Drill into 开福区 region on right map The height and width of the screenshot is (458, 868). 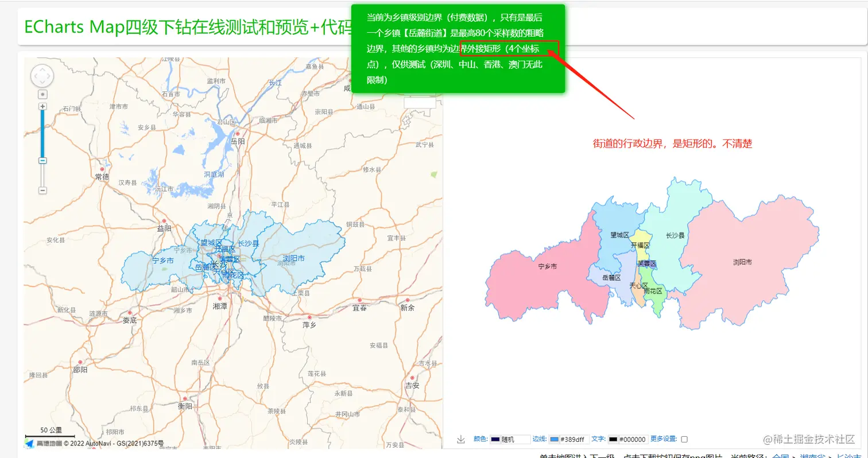coord(640,245)
